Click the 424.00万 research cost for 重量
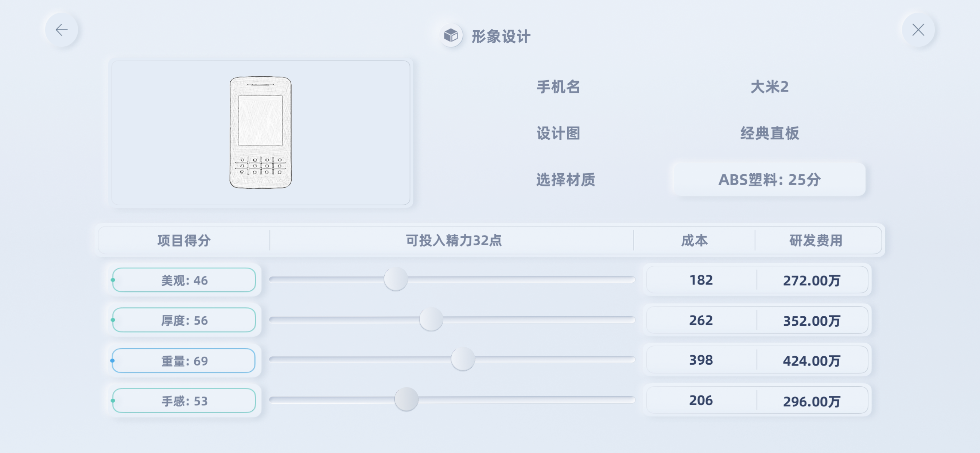Image resolution: width=980 pixels, height=453 pixels. 812,360
